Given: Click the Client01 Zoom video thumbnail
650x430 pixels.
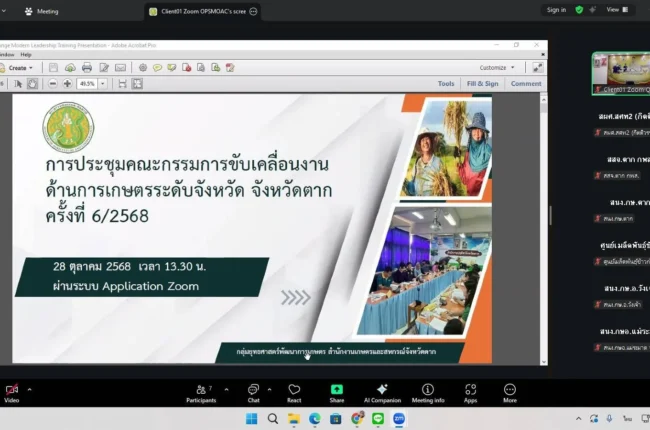Looking at the screenshot, I should coord(620,72).
